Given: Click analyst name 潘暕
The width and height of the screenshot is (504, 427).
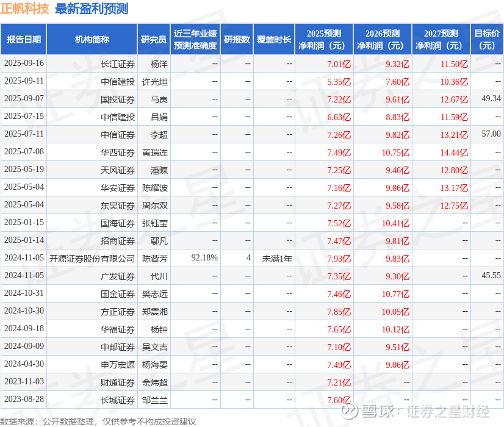Looking at the screenshot, I should pyautogui.click(x=159, y=170).
